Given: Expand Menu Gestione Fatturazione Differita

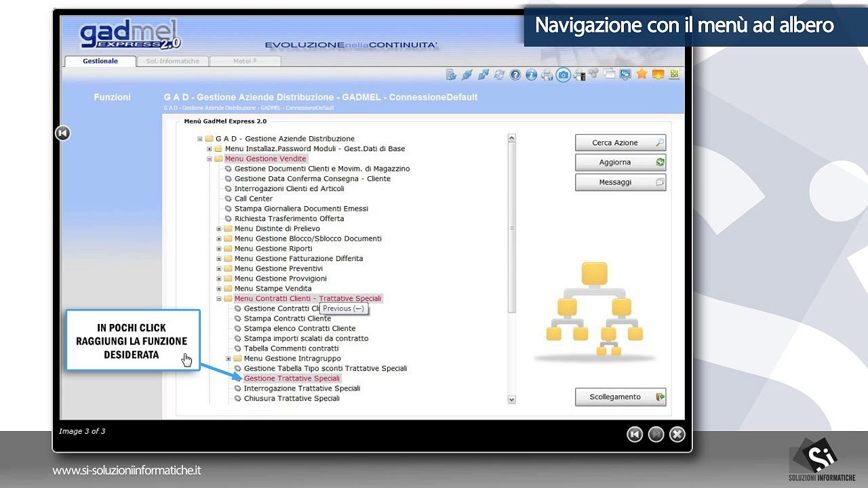Looking at the screenshot, I should pyautogui.click(x=219, y=259).
